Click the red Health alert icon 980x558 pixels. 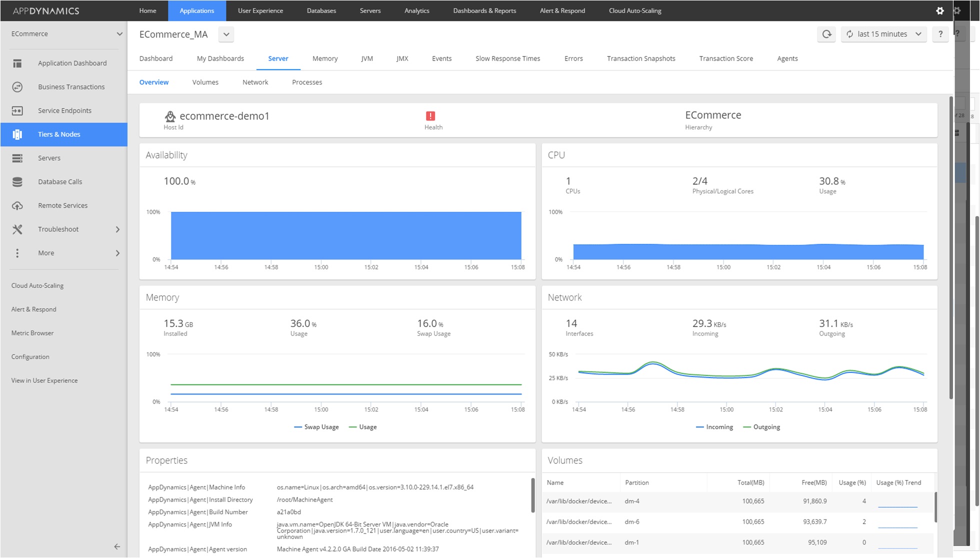[x=430, y=116]
